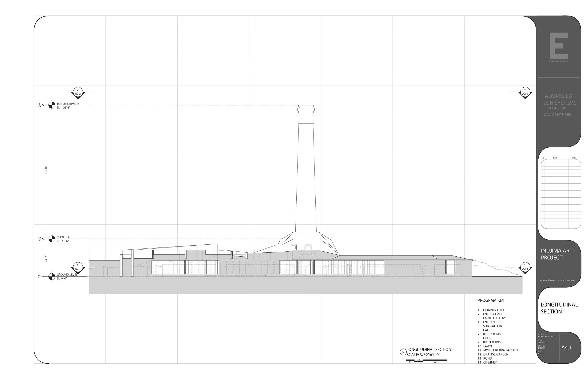The width and height of the screenshot is (588, 381).
Task: Click the 'A4.1' sheet number
Action: [x=567, y=348]
